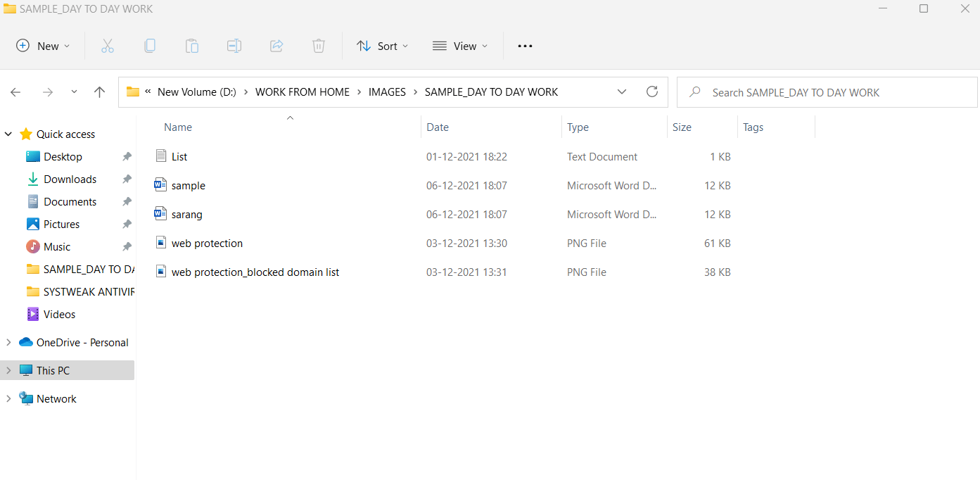Screen dimensions: 980x480
Task: Open the See more toolbar menu
Action: click(524, 46)
